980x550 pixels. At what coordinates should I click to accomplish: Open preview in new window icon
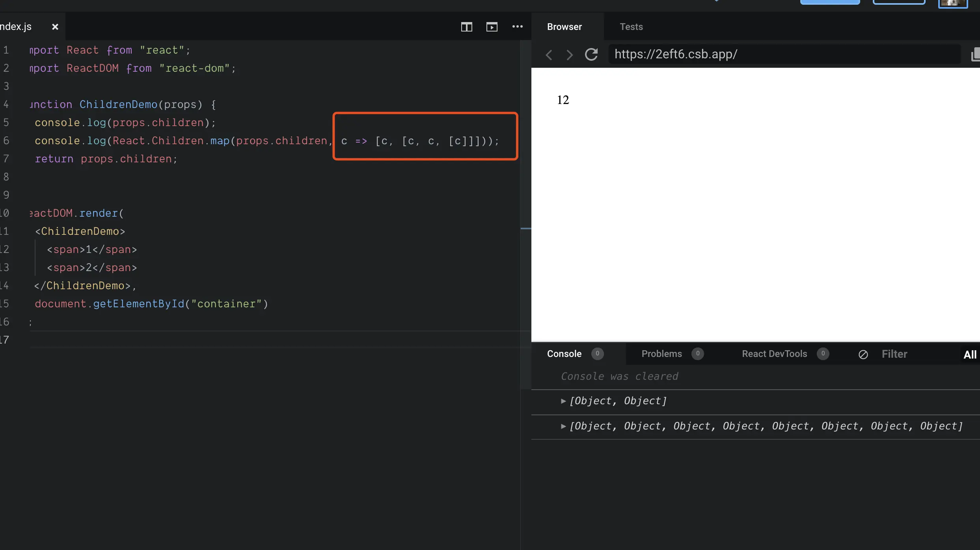point(975,54)
